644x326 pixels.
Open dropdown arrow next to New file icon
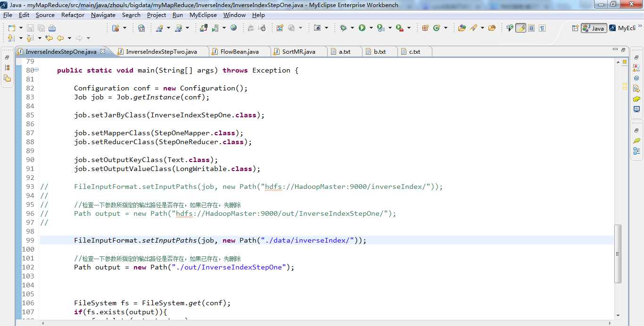[21, 28]
